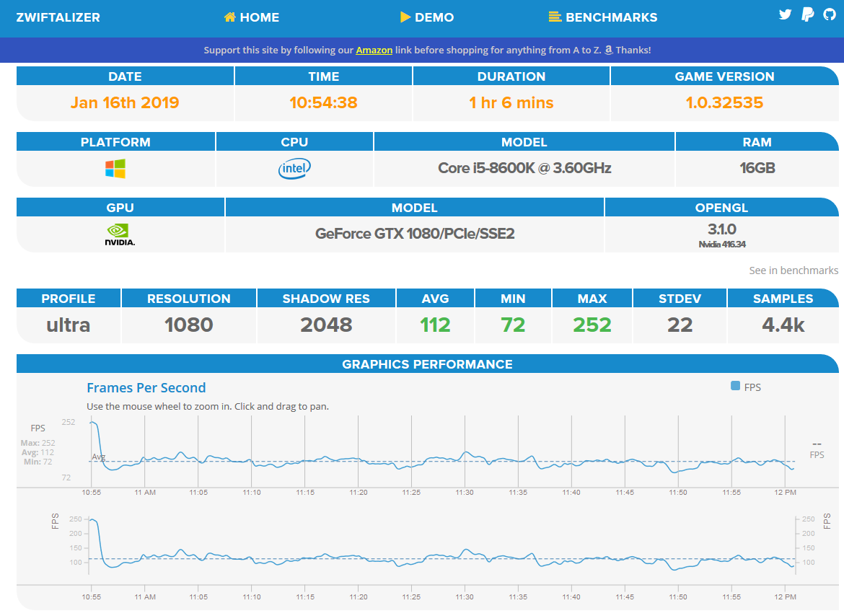Click the Amazon smile icon in banner
Screen dimensions: 844x616
(608, 50)
